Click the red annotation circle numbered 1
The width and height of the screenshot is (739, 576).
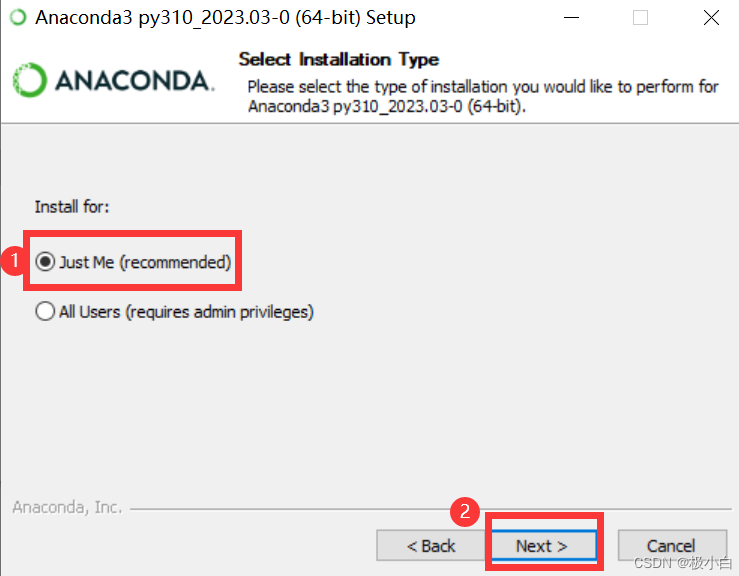14,260
